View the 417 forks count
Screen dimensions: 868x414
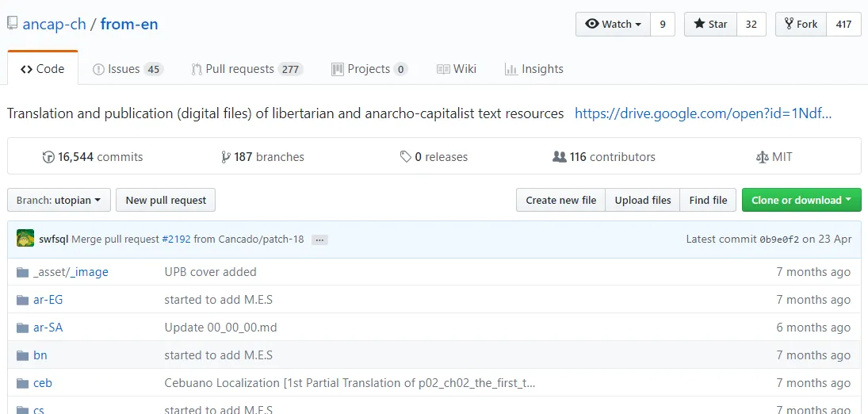pos(843,25)
